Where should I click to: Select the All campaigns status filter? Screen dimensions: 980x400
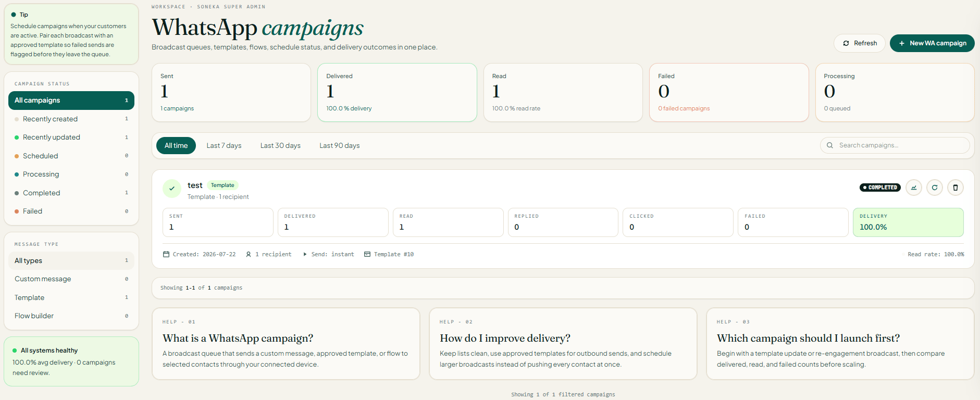coord(71,101)
